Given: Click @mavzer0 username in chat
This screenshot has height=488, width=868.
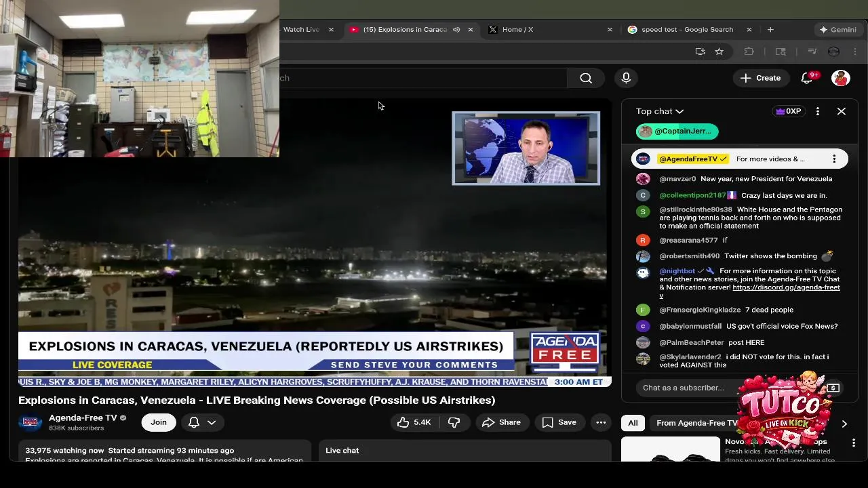Looking at the screenshot, I should pyautogui.click(x=677, y=179).
